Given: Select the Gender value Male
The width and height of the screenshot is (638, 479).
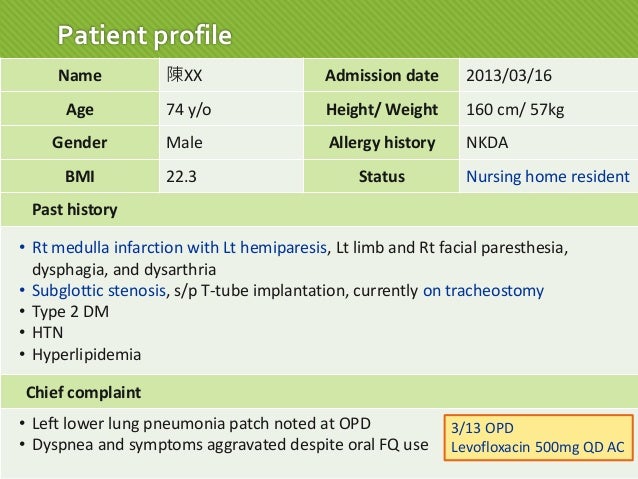Looking at the screenshot, I should click(184, 142).
